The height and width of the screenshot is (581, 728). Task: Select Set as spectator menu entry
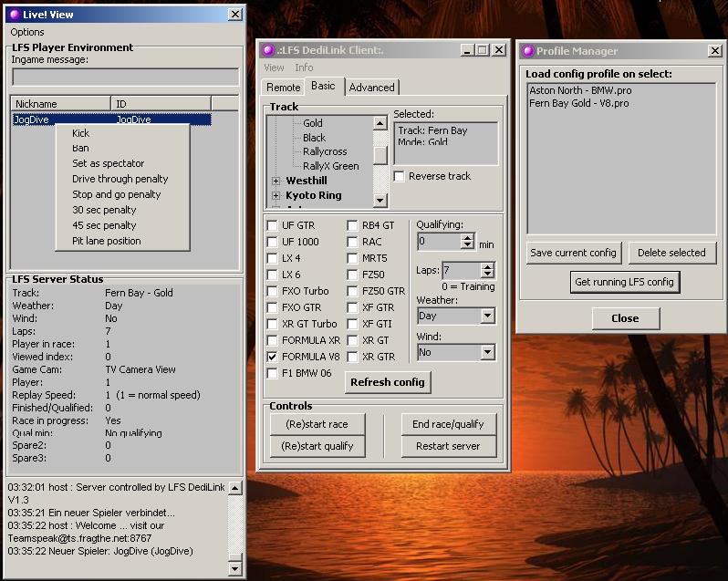pos(122,163)
